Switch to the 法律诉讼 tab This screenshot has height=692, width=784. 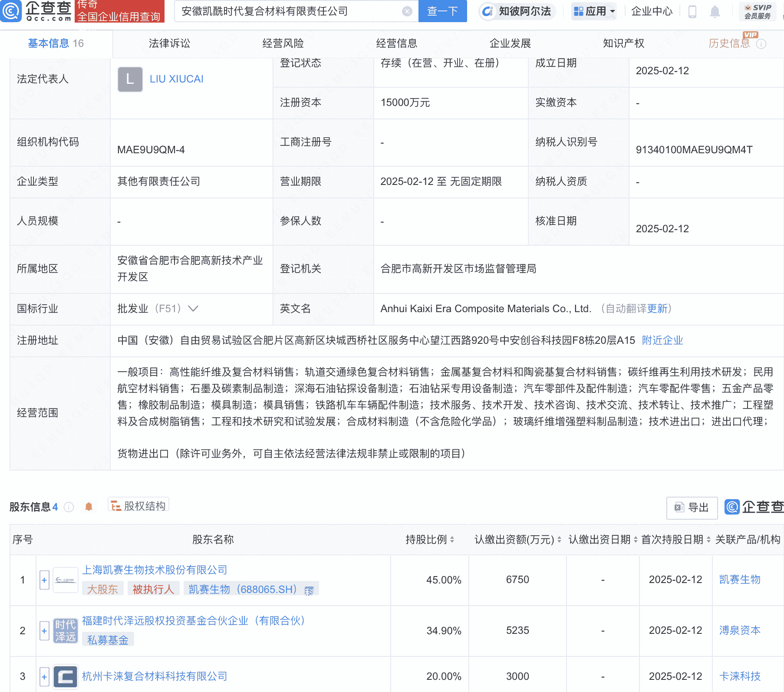pos(169,43)
